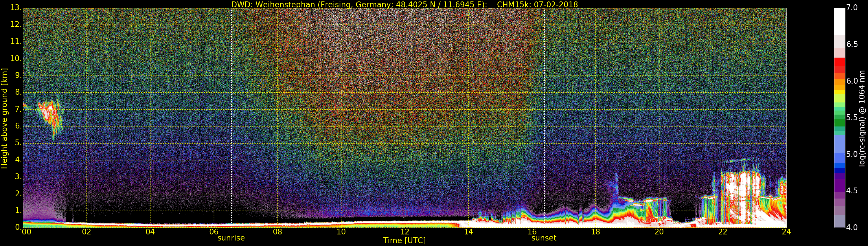Click the "sunset" label below the time axis
868x246 pixels.
[544, 238]
